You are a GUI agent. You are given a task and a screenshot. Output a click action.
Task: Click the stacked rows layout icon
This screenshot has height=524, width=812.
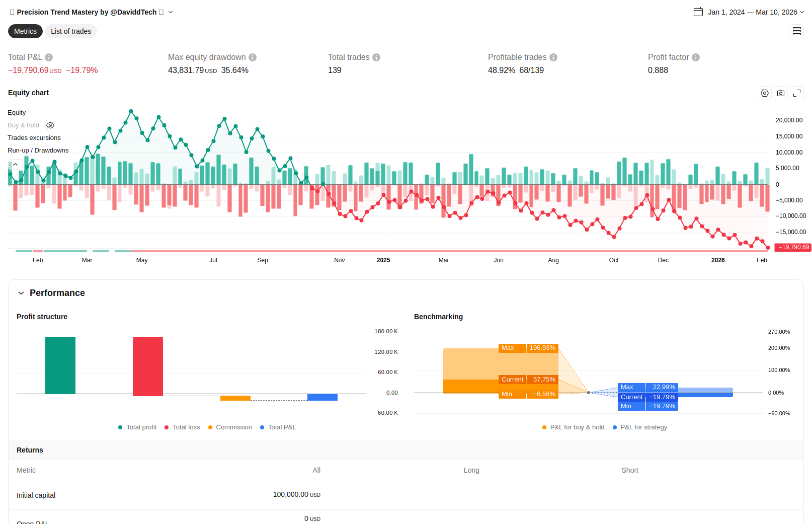[x=797, y=32]
